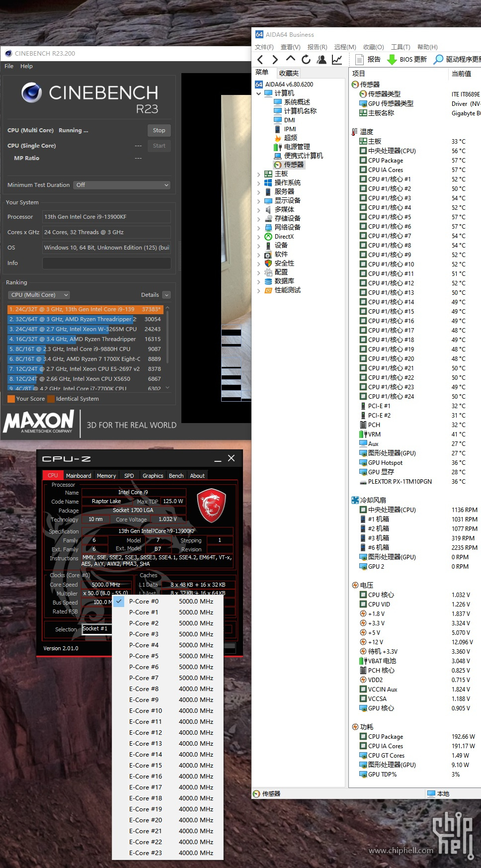Open AIDA64 文件(F) menu
This screenshot has height=868, width=481.
pyautogui.click(x=264, y=47)
